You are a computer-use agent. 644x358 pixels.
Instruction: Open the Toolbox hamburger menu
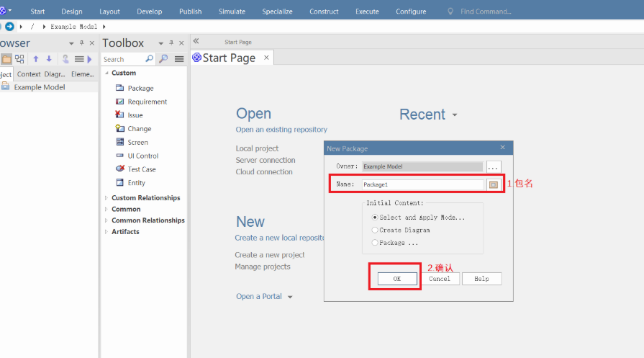pos(179,59)
